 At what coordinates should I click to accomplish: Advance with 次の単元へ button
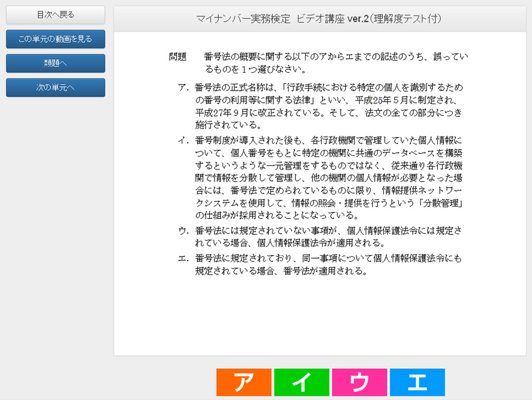pyautogui.click(x=55, y=87)
